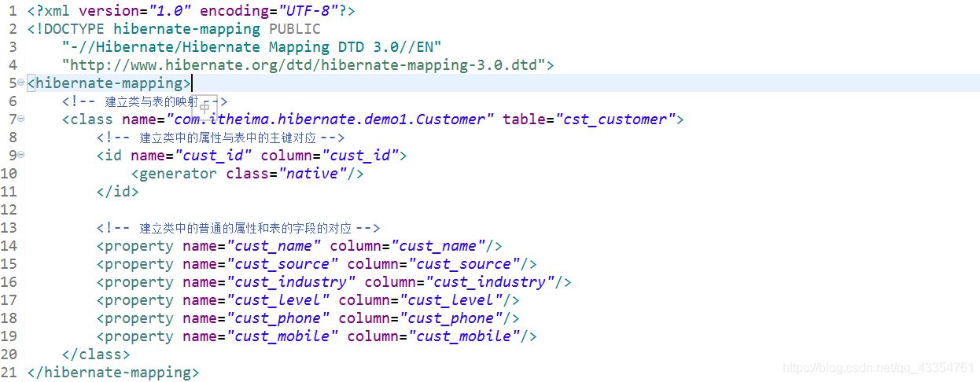Click the id name value "cust_id"

(x=213, y=156)
